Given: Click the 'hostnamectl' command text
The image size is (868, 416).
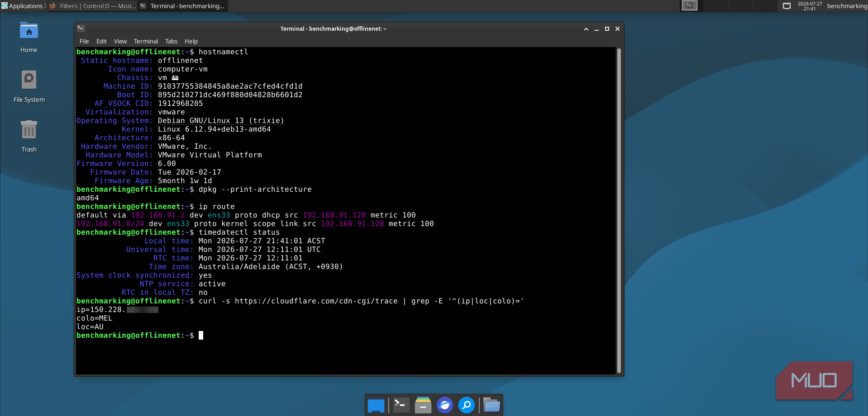Looking at the screenshot, I should (223, 52).
